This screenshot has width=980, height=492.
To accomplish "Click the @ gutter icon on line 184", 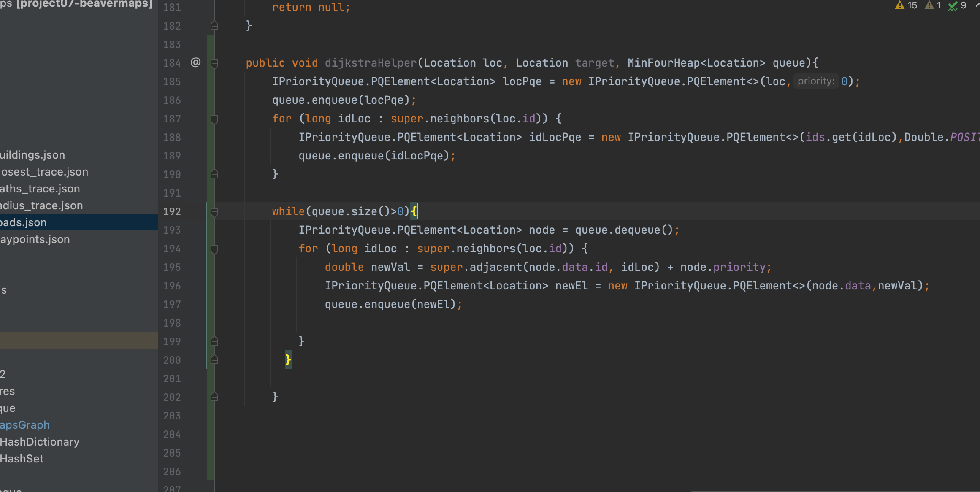I will point(195,62).
